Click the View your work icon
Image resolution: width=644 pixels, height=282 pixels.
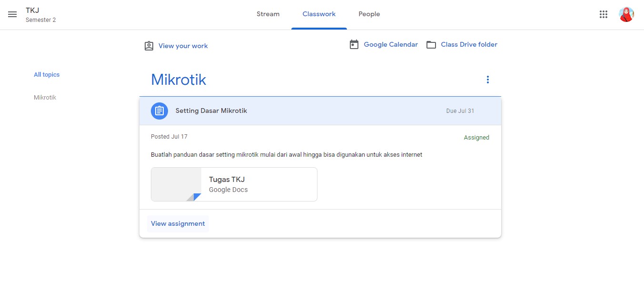point(149,46)
